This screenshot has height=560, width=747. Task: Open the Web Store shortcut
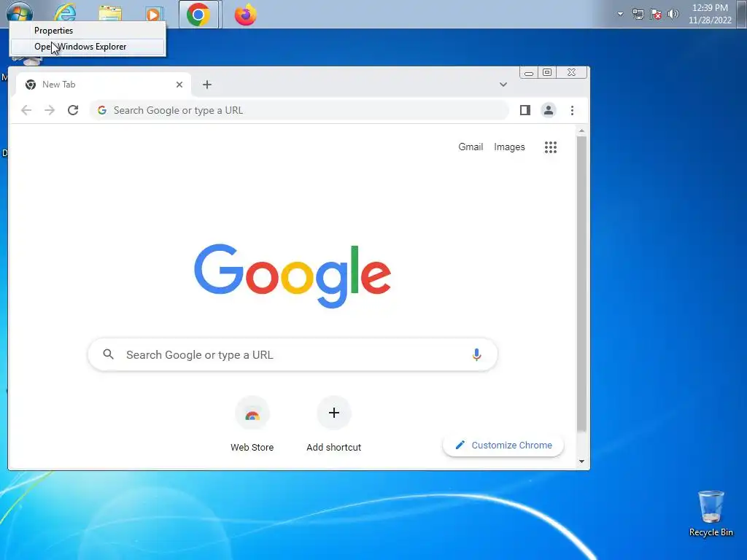click(252, 424)
